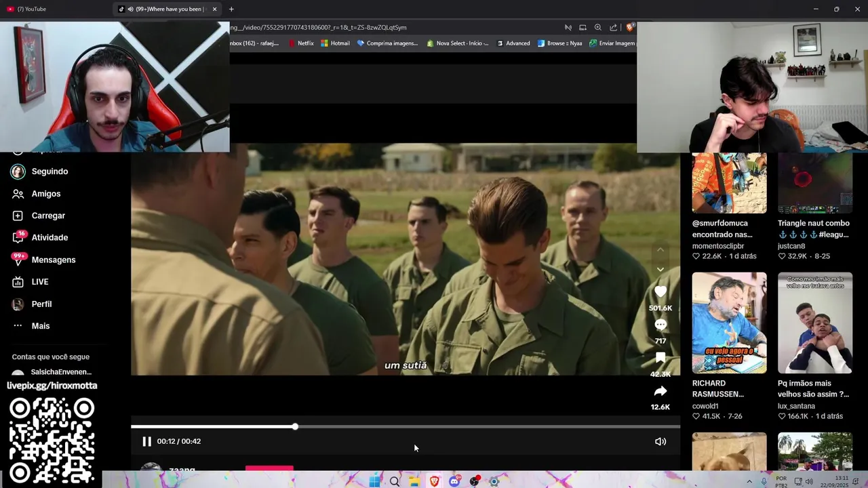Click the LIVE camera icon
The width and height of the screenshot is (868, 488).
click(18, 282)
